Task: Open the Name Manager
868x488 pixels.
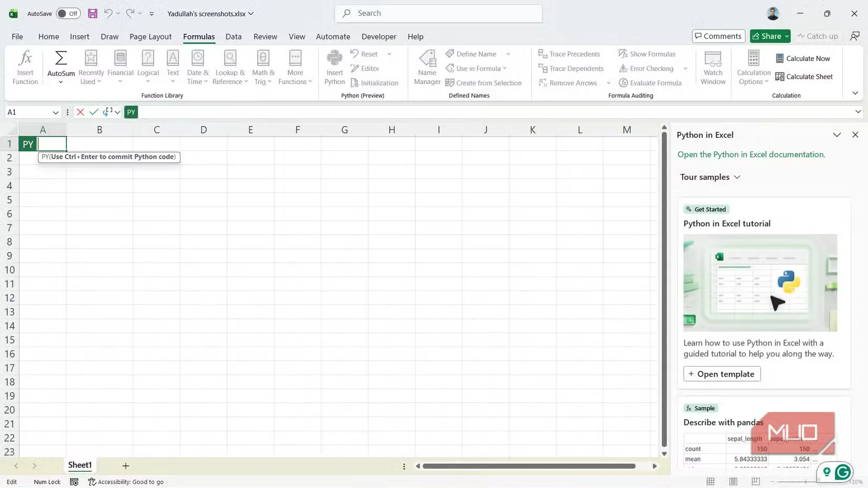Action: coord(427,67)
